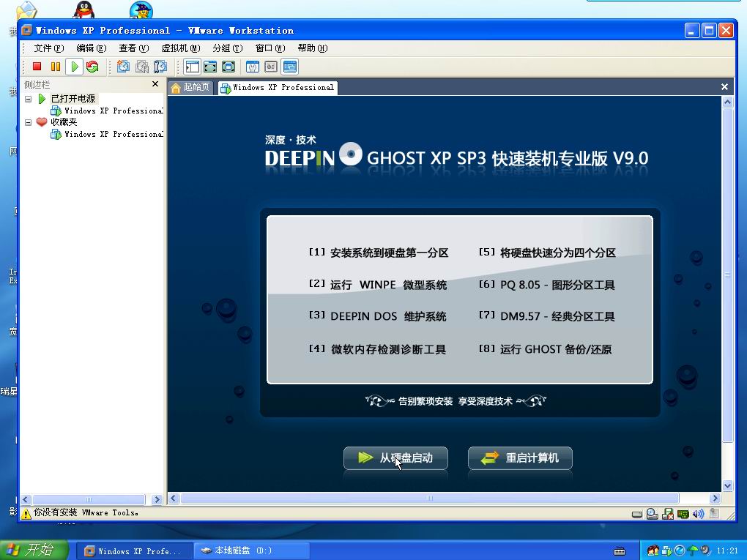Select the console view toolbar icon

coord(289,67)
